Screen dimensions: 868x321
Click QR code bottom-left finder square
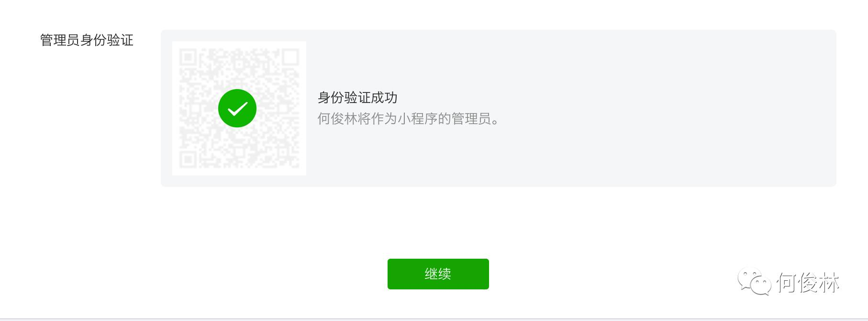(x=188, y=160)
